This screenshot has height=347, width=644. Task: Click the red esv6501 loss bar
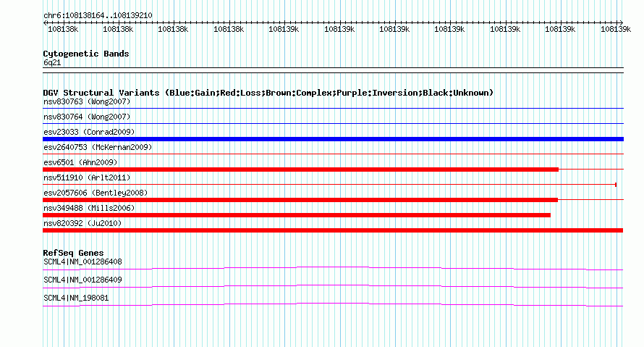point(300,170)
